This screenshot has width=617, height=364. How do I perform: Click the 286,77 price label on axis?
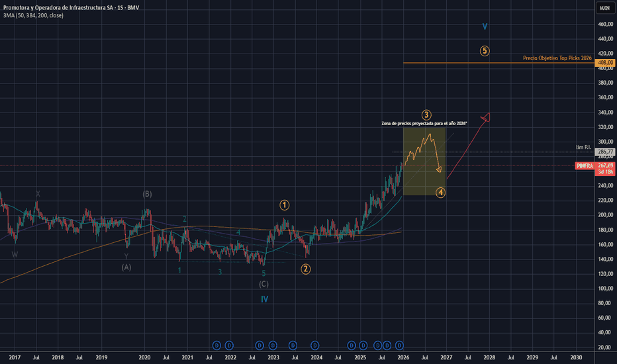click(x=605, y=152)
